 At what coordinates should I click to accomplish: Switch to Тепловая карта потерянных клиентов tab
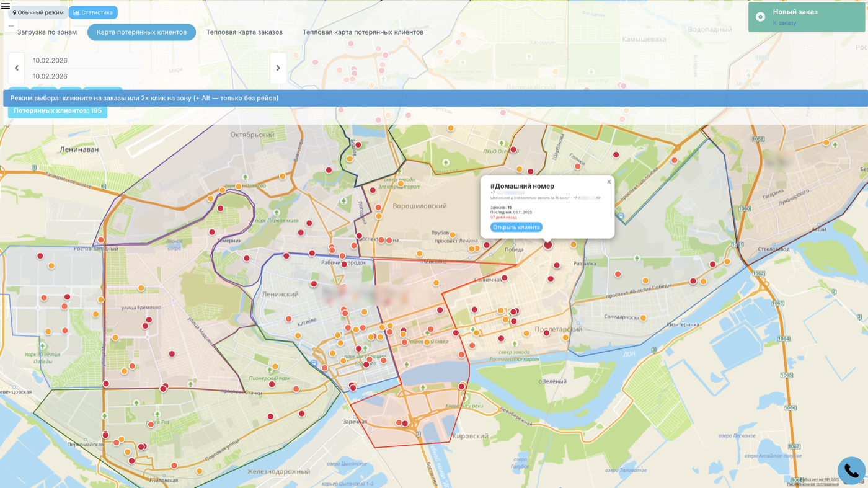click(x=363, y=32)
